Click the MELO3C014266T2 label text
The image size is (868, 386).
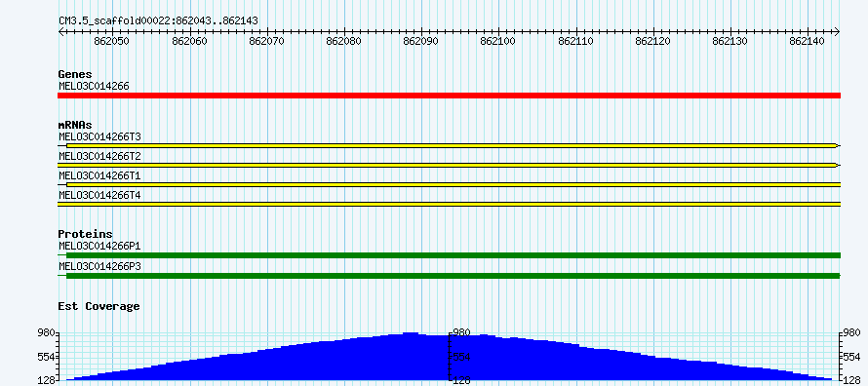pos(99,156)
